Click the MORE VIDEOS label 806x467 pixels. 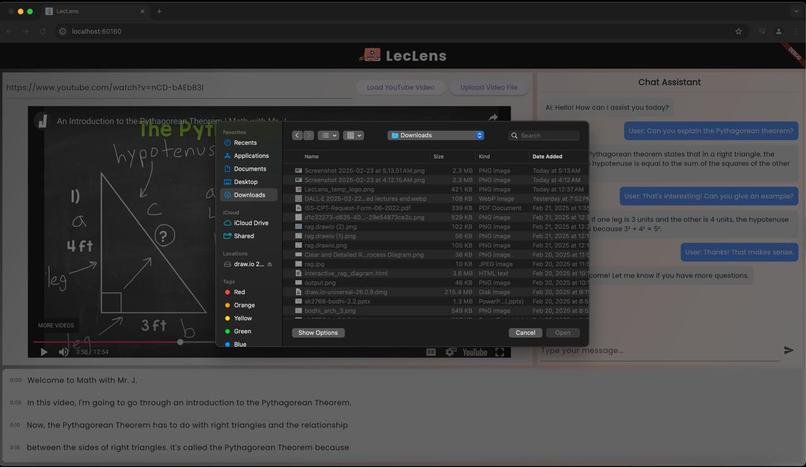tap(56, 325)
